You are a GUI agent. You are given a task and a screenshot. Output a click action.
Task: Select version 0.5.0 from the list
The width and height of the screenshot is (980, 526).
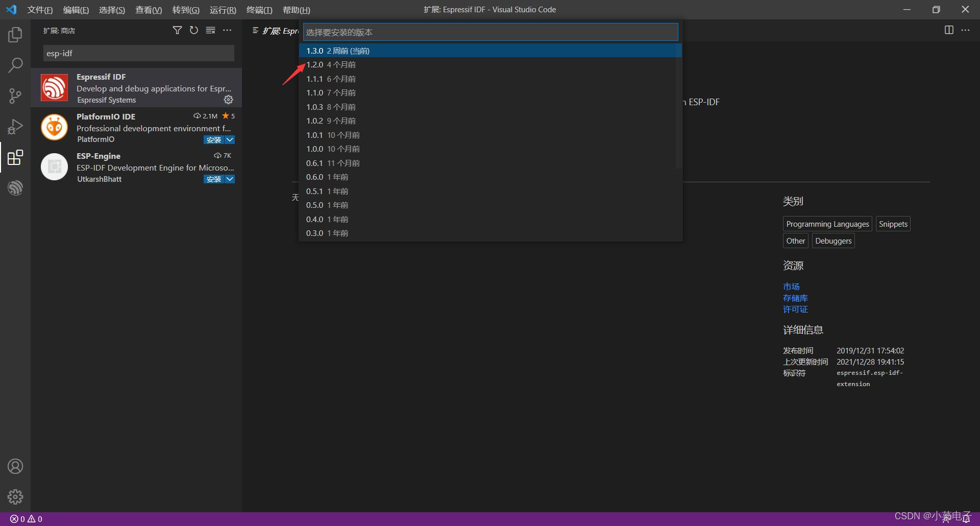coord(491,205)
